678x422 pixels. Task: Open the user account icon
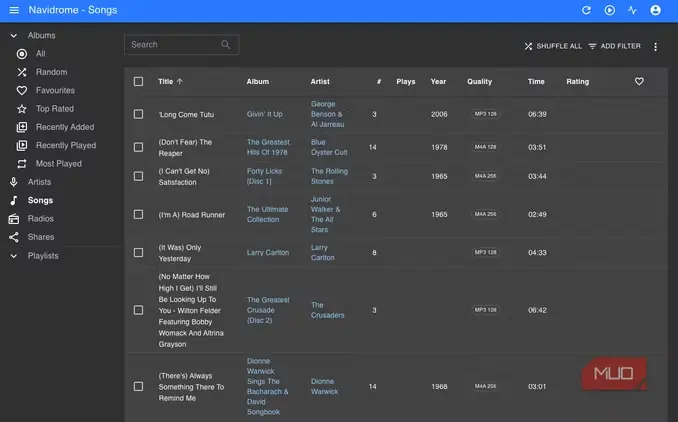655,10
